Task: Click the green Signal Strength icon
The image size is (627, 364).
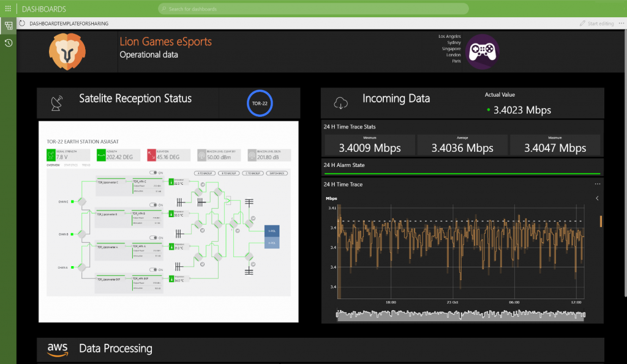Action: (51, 155)
